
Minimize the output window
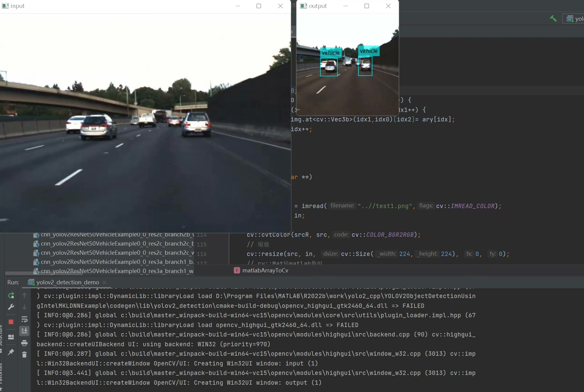[346, 6]
